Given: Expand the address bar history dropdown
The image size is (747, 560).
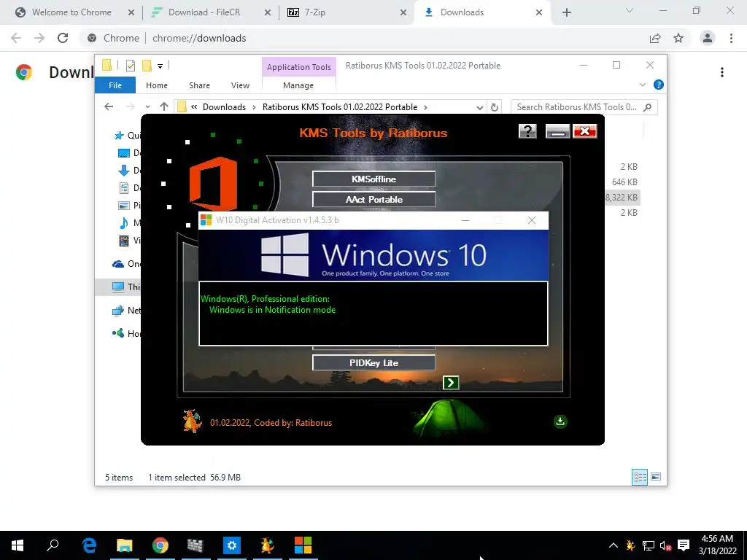Looking at the screenshot, I should [480, 107].
